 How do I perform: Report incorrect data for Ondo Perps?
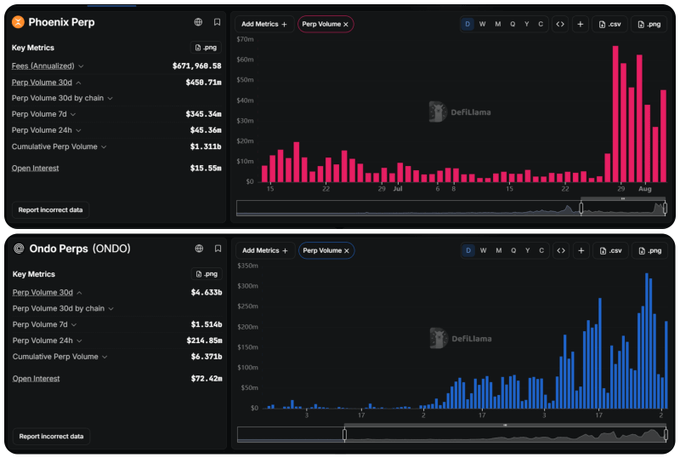(51, 436)
